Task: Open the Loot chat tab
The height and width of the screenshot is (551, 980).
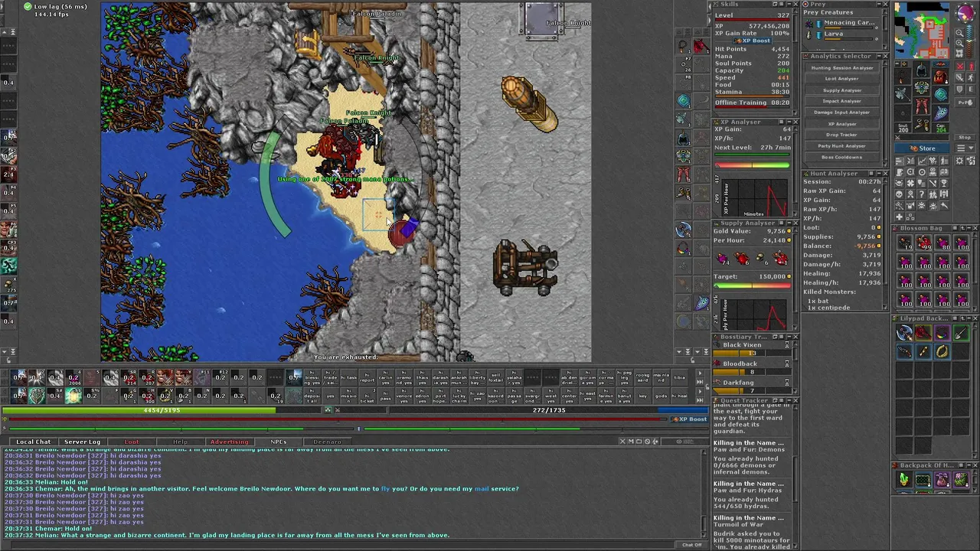Action: pyautogui.click(x=132, y=442)
